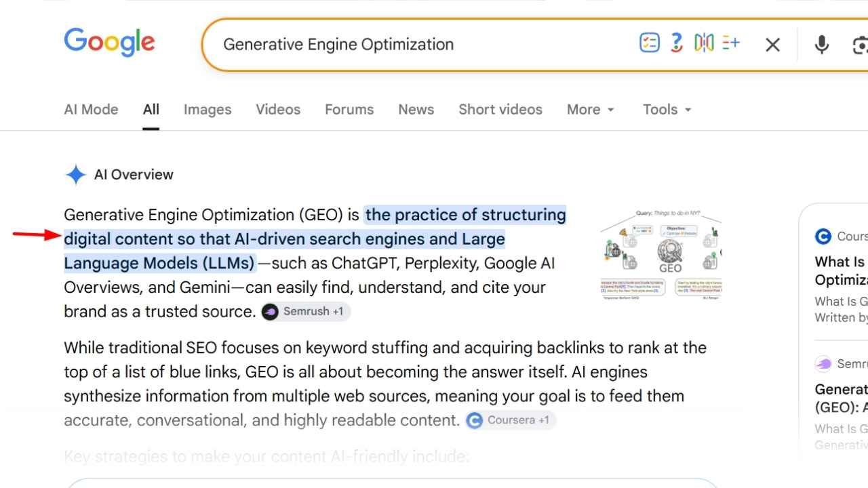Open the Short videos tab
This screenshot has height=488, width=868.
(x=500, y=109)
